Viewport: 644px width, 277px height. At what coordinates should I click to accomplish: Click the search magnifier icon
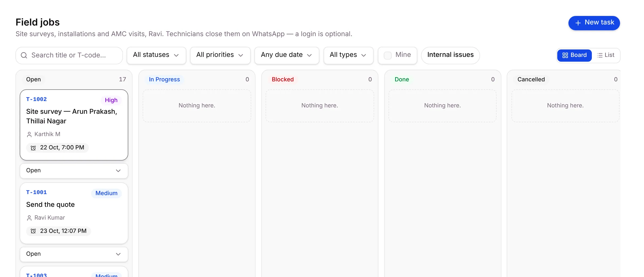pos(24,55)
